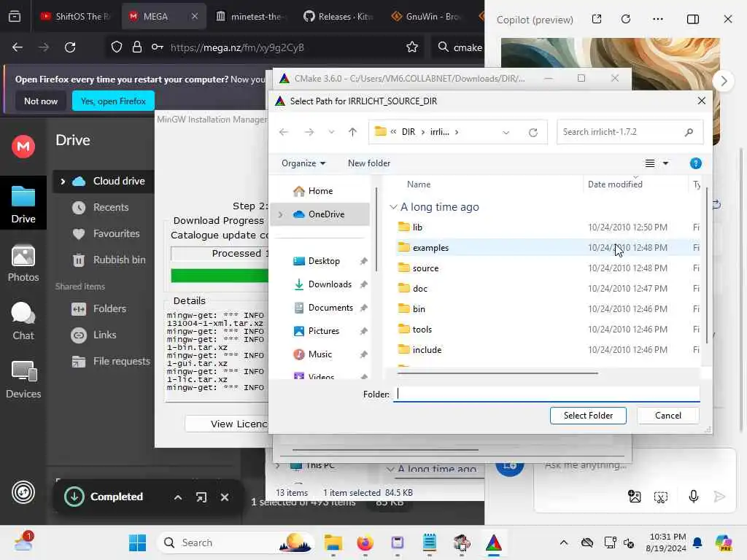This screenshot has width=747, height=560.
Task: Close the MEGA browser tab
Action: (x=194, y=16)
